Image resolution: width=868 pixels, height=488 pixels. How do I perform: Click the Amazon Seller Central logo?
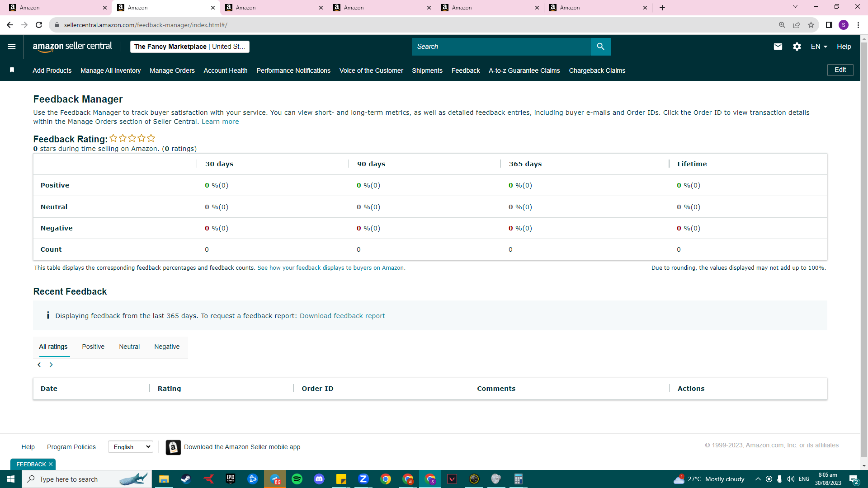coord(72,47)
